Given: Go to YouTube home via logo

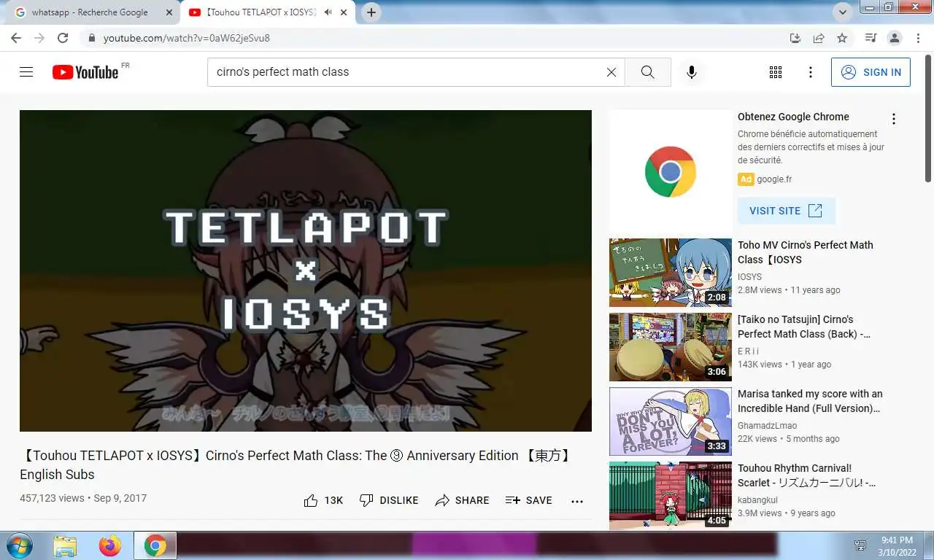Looking at the screenshot, I should tap(85, 72).
